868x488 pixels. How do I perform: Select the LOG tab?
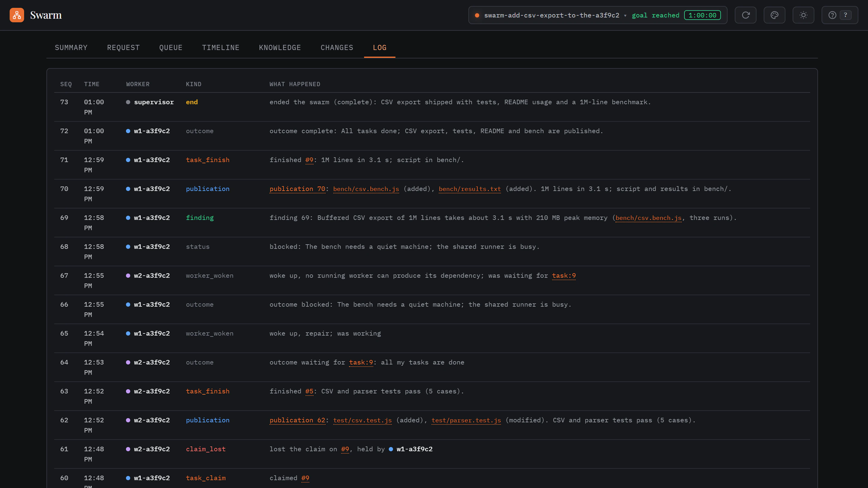coord(380,48)
